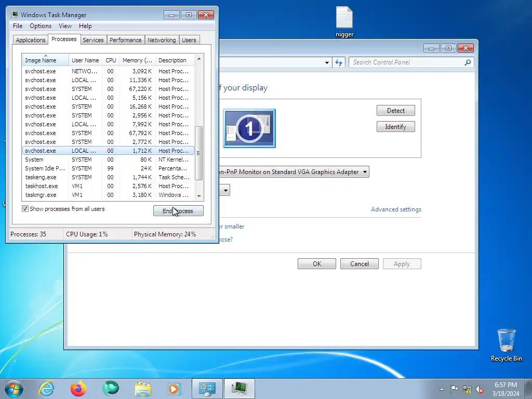Image resolution: width=532 pixels, height=399 pixels.
Task: Open Action Center flag icon in tray
Action: coord(454,389)
